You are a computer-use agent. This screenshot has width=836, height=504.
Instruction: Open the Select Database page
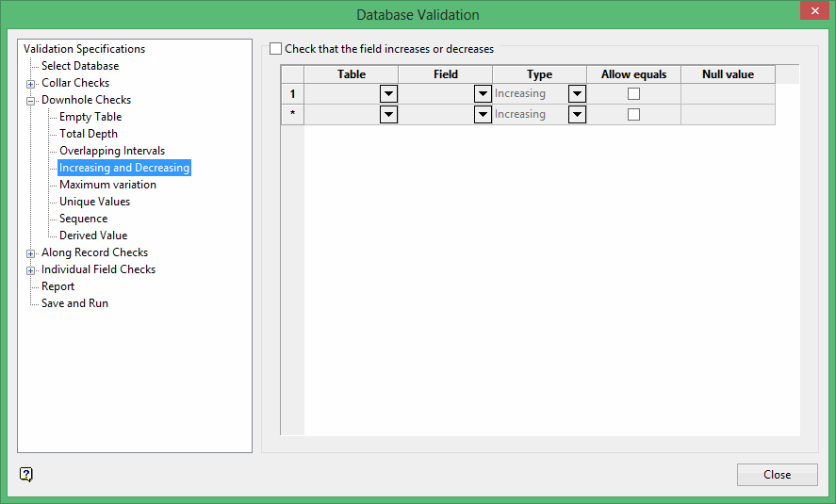coord(80,66)
